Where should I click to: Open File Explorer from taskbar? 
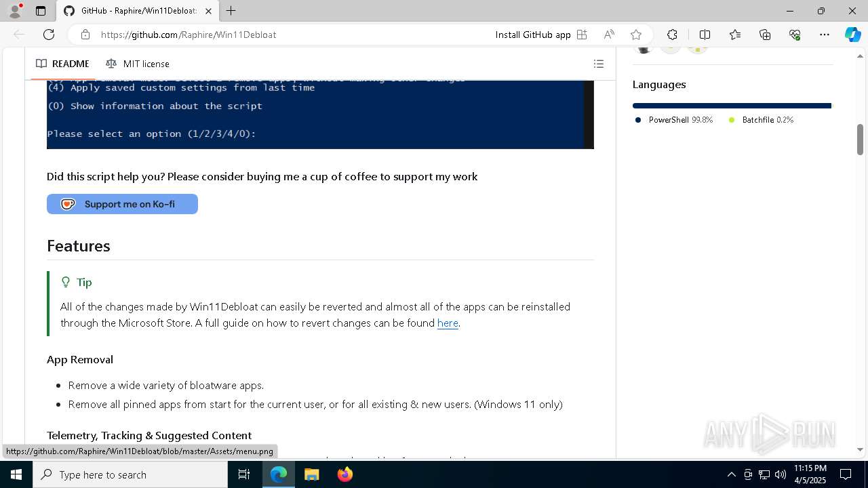click(311, 474)
